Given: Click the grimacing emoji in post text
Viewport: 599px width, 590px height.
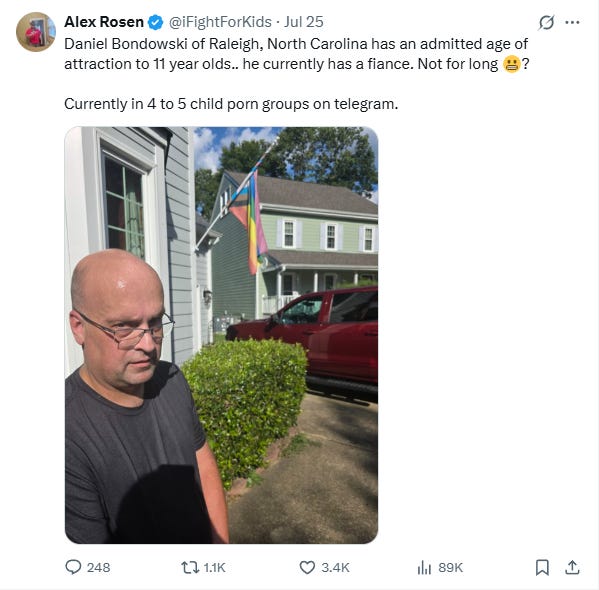Looking at the screenshot, I should point(512,64).
